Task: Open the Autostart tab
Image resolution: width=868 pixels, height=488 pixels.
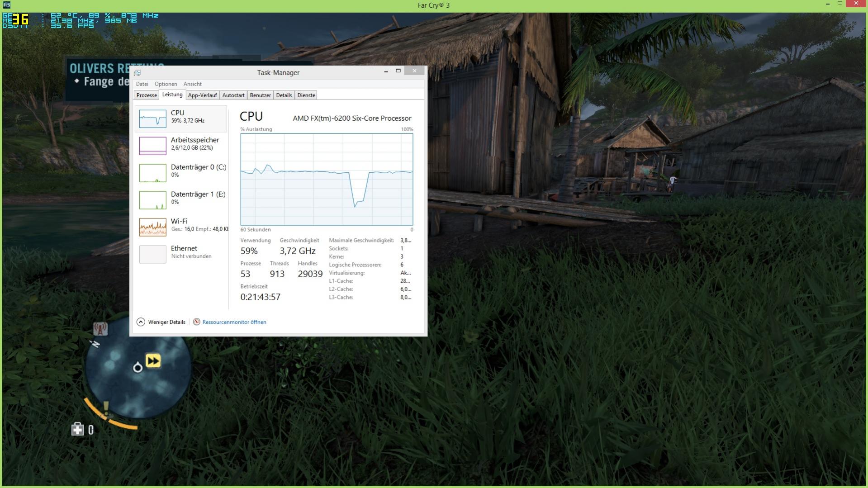Action: [233, 95]
